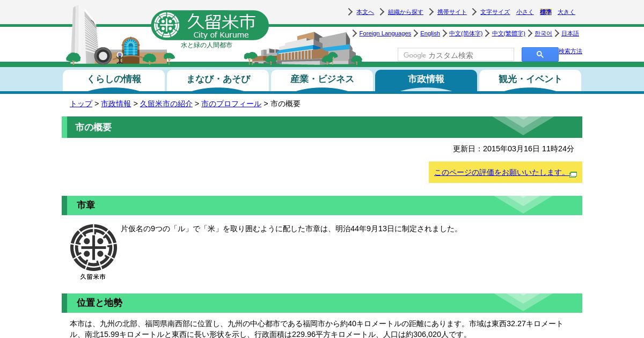The height and width of the screenshot is (338, 644).
Task: Set text size to 標準
Action: [546, 12]
